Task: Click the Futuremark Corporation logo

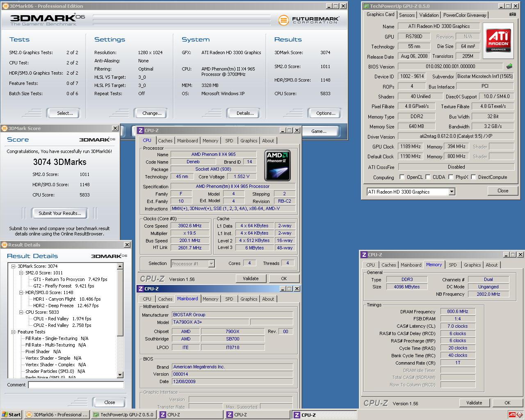Action: [309, 20]
